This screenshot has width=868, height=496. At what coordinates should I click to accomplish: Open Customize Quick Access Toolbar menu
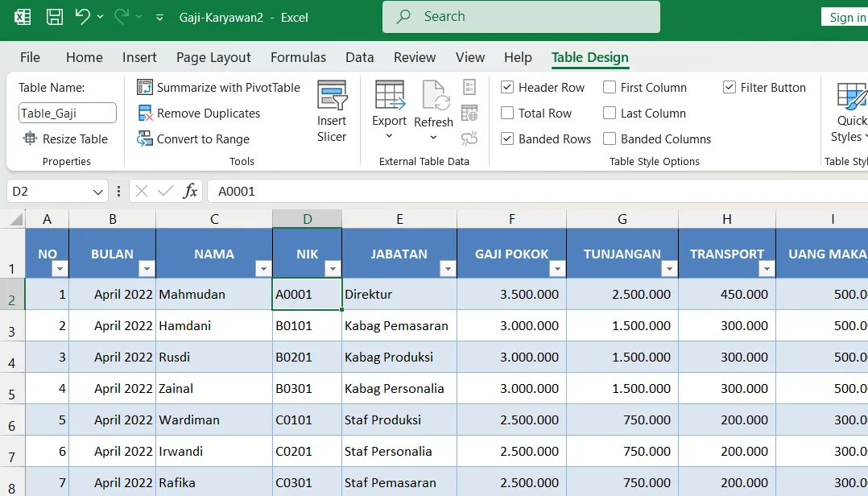tap(159, 18)
